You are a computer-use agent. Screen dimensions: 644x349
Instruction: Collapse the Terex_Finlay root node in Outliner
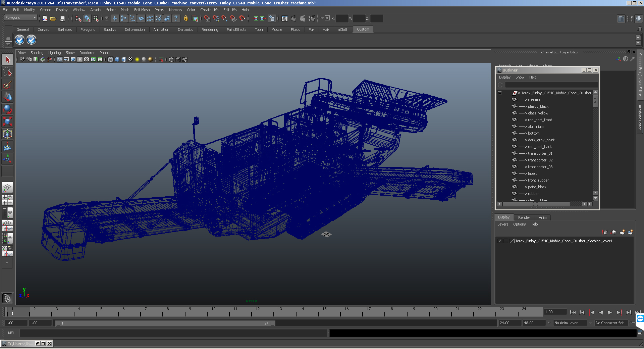[499, 93]
